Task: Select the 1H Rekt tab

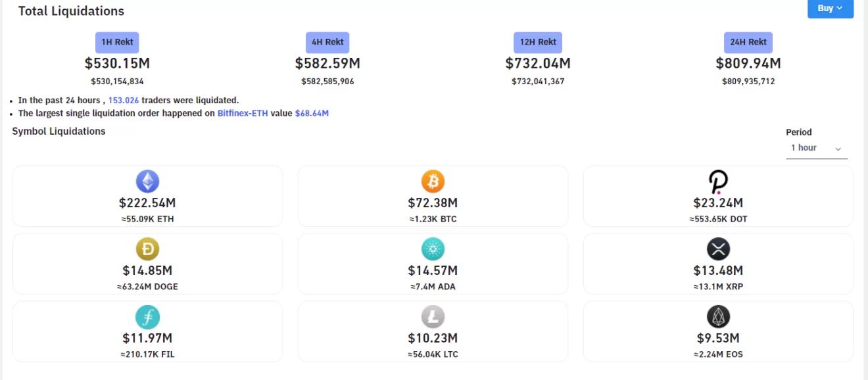Action: (x=117, y=42)
